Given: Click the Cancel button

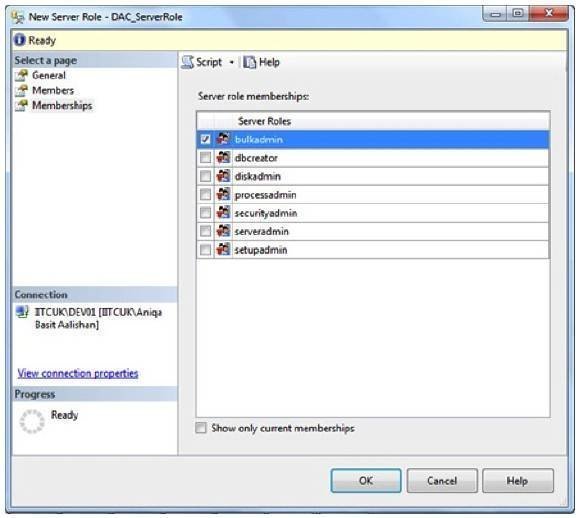Looking at the screenshot, I should (442, 481).
